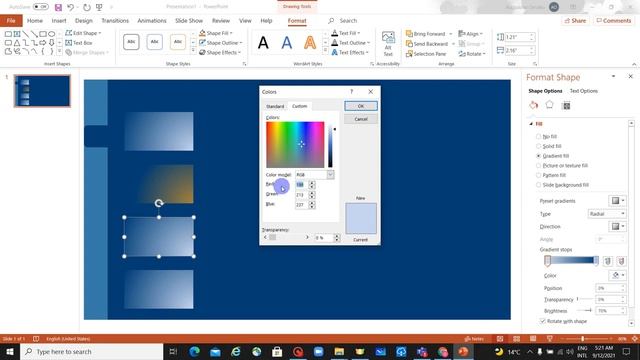Click the Bring Forward button

pyautogui.click(x=426, y=34)
